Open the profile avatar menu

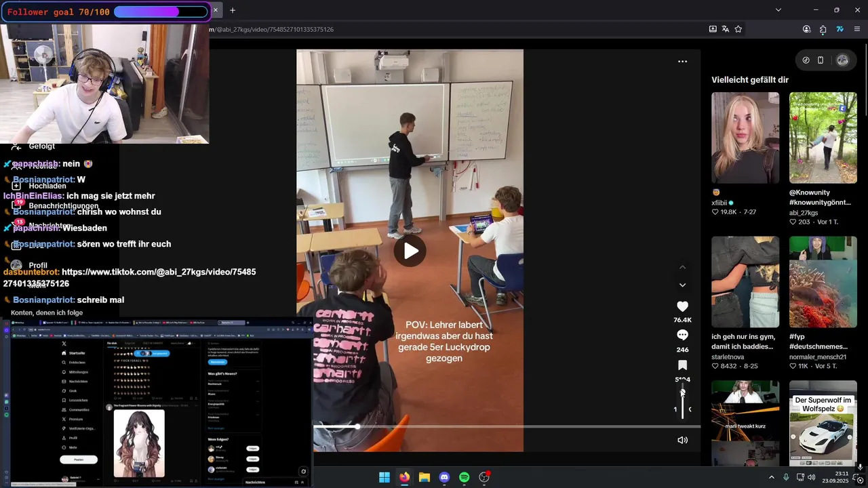click(x=842, y=60)
